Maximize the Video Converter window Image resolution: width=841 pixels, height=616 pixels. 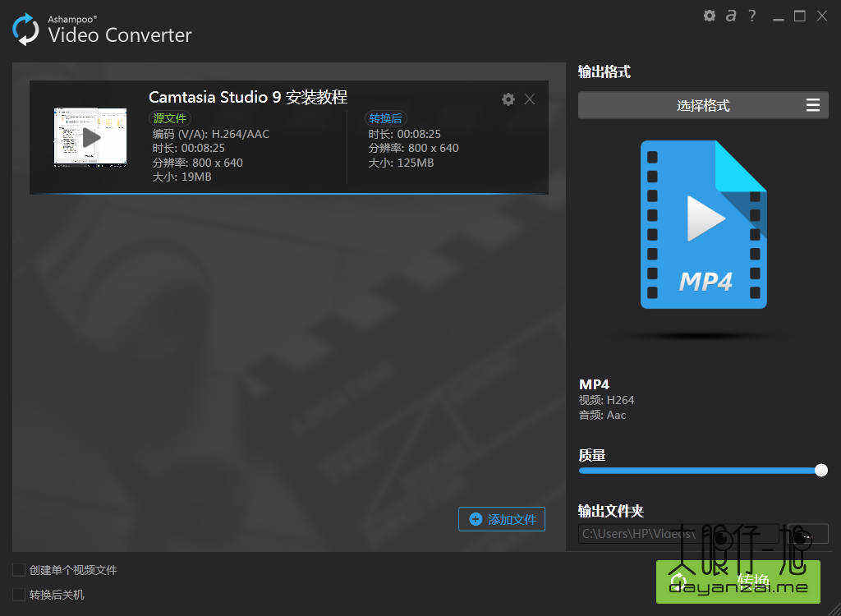click(800, 16)
